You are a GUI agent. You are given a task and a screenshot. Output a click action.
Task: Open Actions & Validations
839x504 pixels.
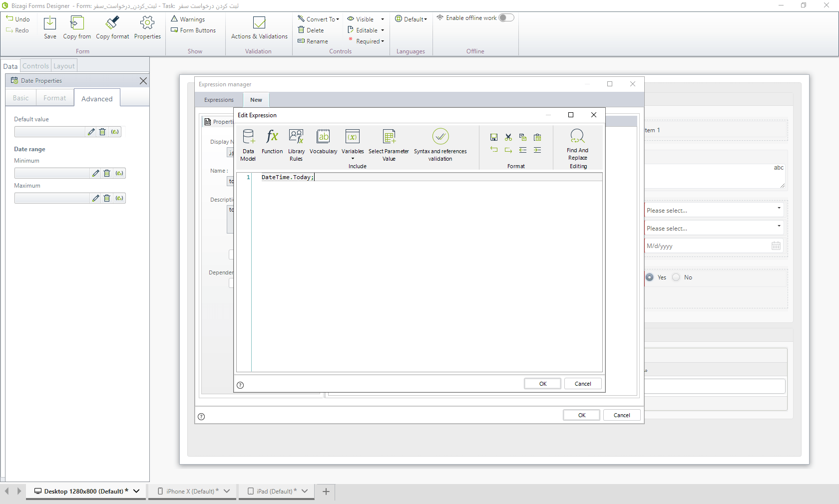click(x=259, y=27)
